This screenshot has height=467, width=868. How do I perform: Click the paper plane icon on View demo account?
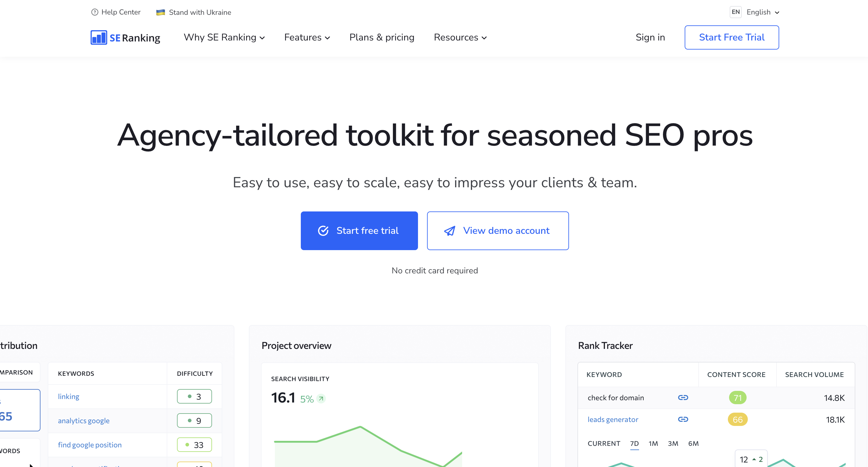(x=450, y=230)
